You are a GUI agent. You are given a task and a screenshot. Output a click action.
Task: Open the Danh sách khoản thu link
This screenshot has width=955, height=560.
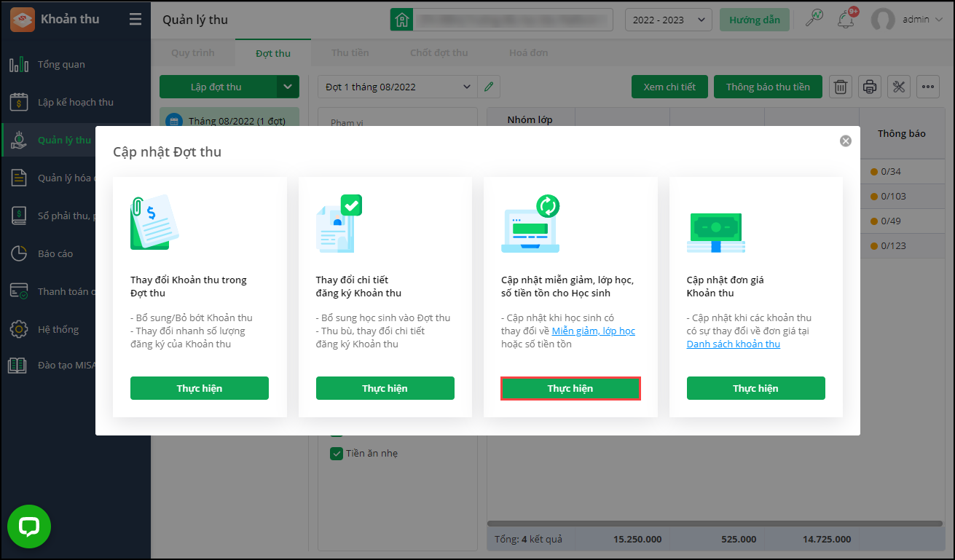click(733, 344)
